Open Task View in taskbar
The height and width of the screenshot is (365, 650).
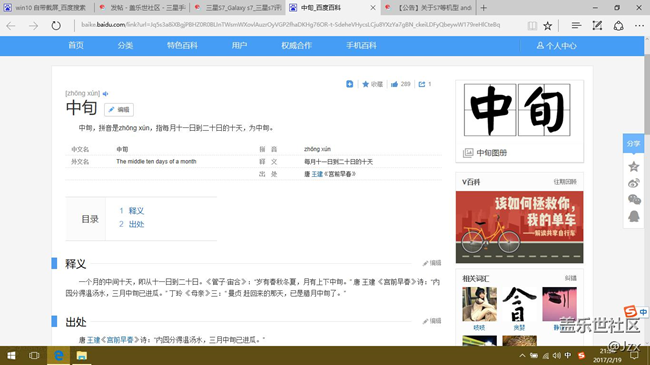[34, 356]
